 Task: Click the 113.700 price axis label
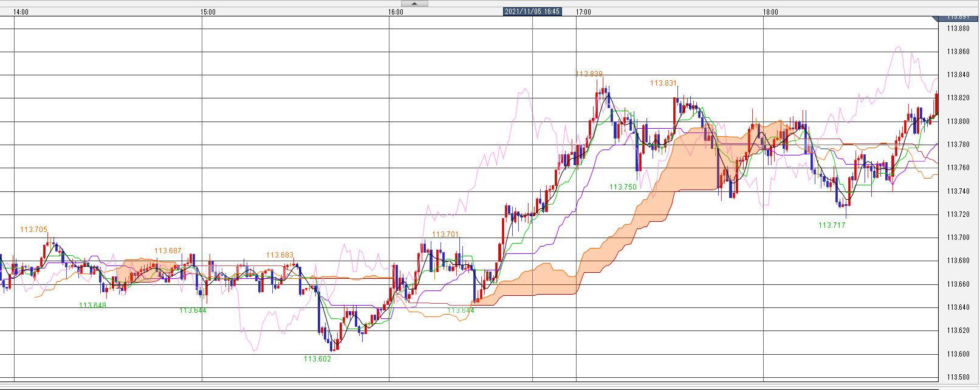958,238
